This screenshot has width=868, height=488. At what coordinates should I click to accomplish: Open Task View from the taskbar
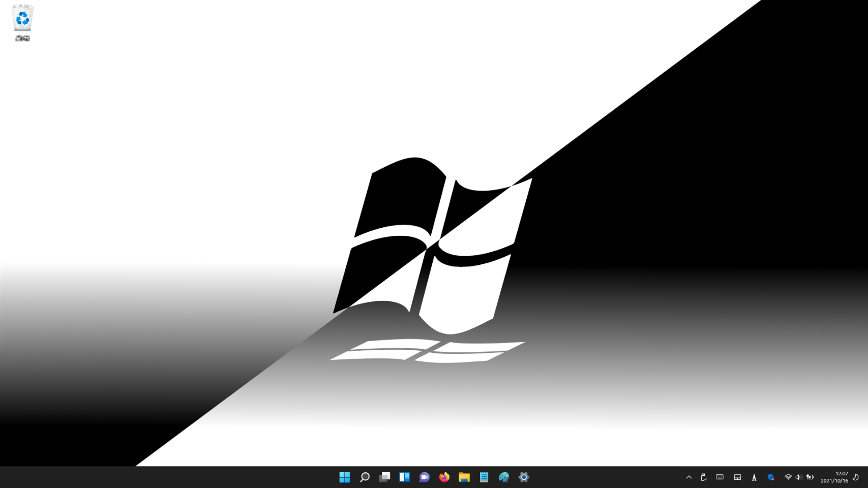384,477
